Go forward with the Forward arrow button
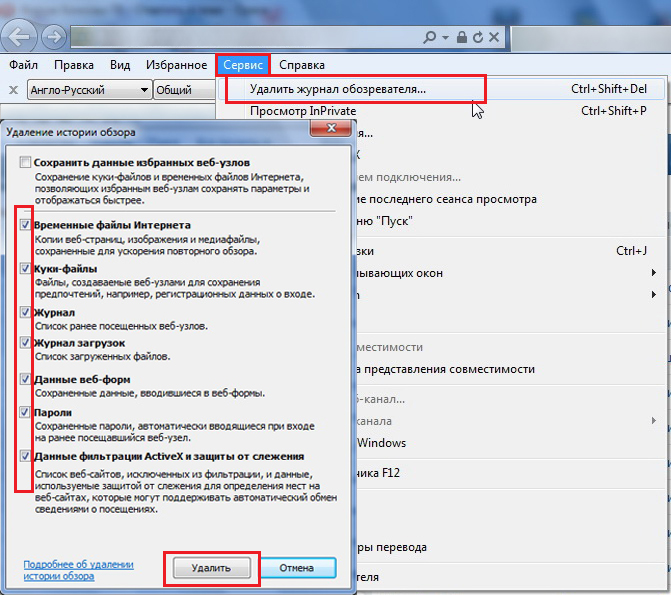The height and width of the screenshot is (595, 671). (x=53, y=37)
